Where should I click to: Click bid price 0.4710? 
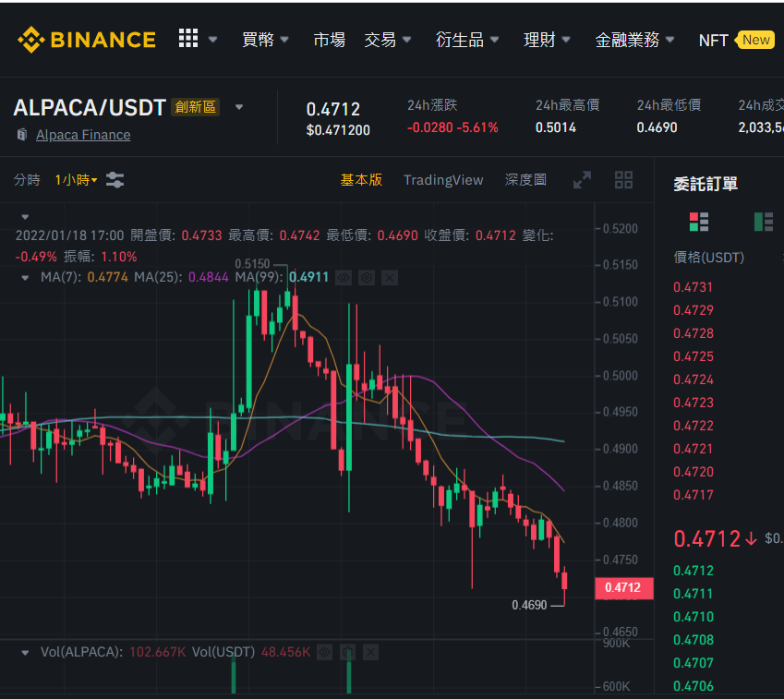[693, 617]
